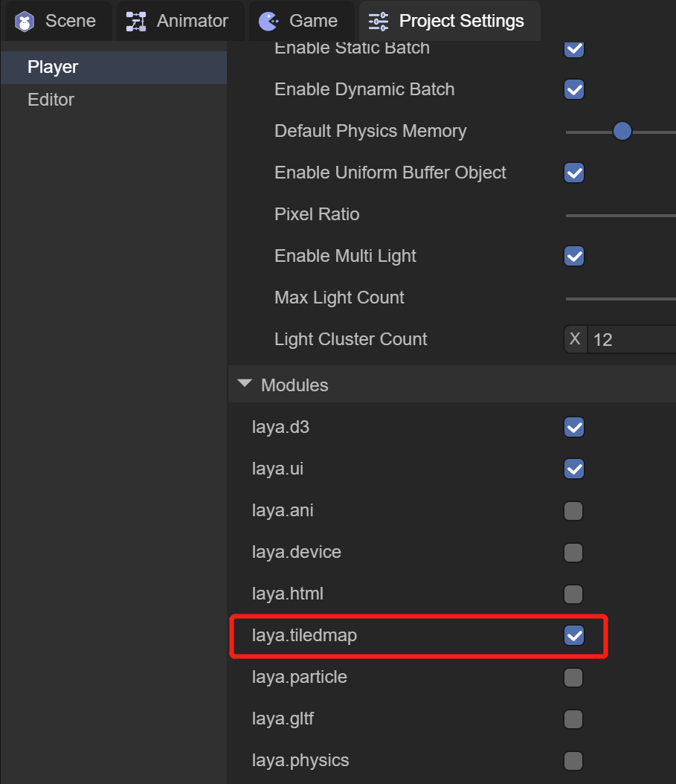The width and height of the screenshot is (676, 784).
Task: Enable the laya.physics module
Action: pos(573,761)
